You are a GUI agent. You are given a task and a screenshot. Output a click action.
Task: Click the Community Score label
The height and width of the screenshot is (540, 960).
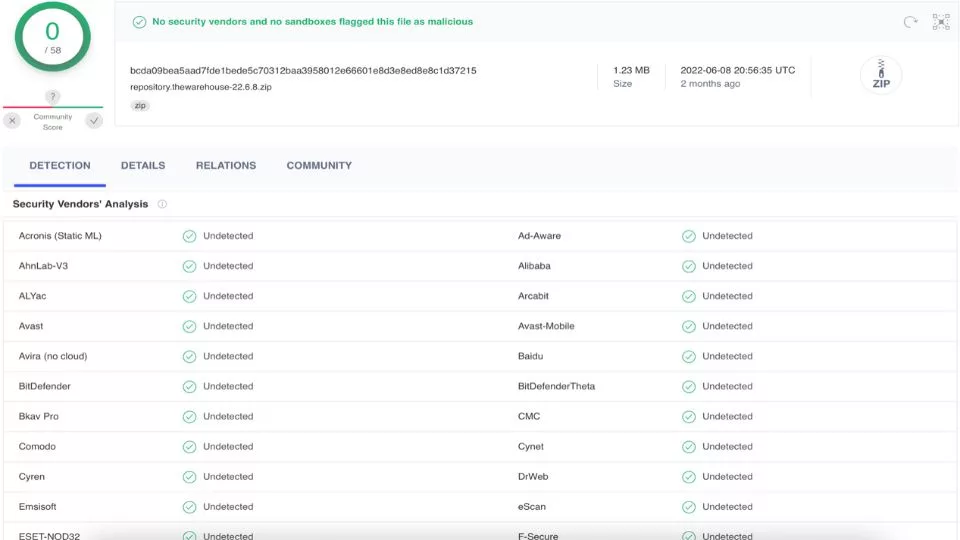pyautogui.click(x=53, y=122)
